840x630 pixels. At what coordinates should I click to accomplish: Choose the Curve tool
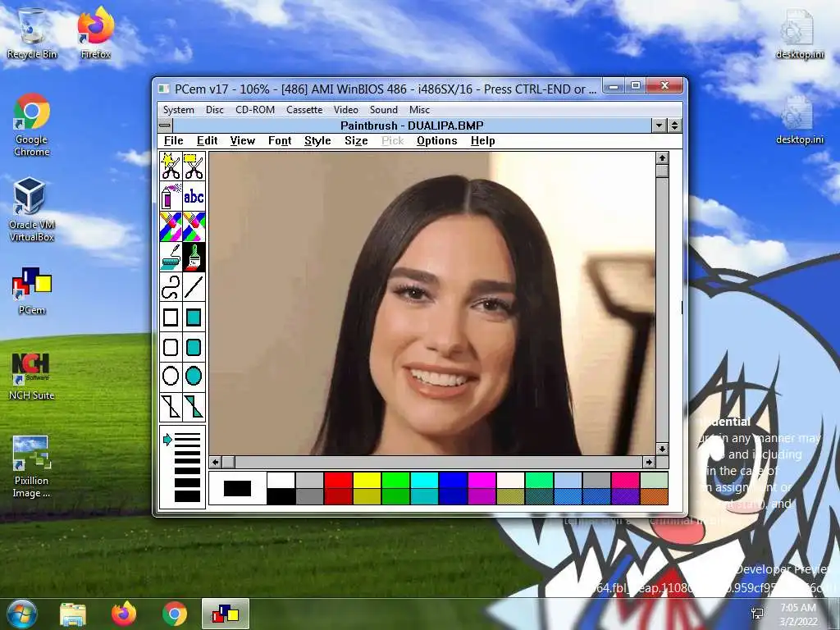pyautogui.click(x=171, y=286)
